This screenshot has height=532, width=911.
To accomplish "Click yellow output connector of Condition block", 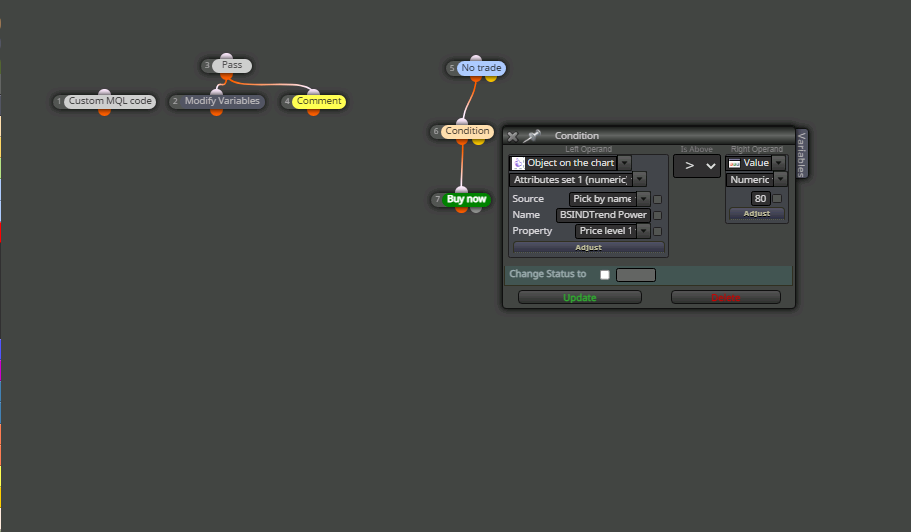I will point(478,141).
